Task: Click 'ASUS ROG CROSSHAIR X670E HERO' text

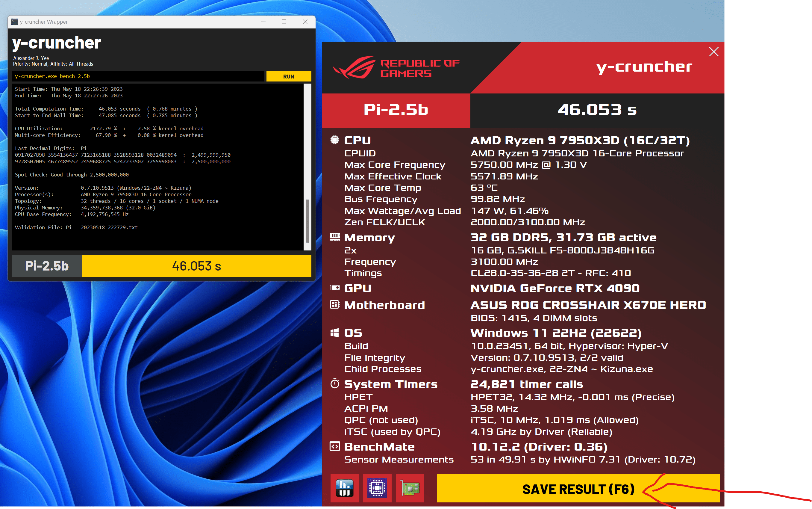Action: tap(588, 305)
